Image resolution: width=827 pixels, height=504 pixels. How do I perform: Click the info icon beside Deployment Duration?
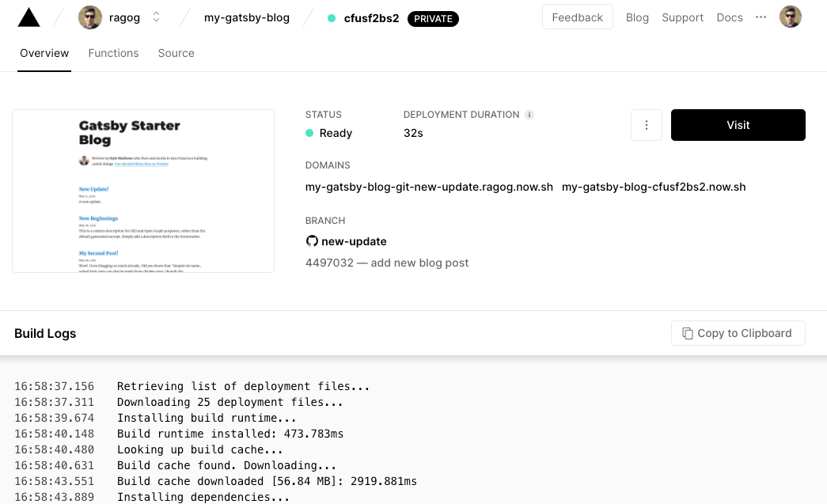coord(529,114)
